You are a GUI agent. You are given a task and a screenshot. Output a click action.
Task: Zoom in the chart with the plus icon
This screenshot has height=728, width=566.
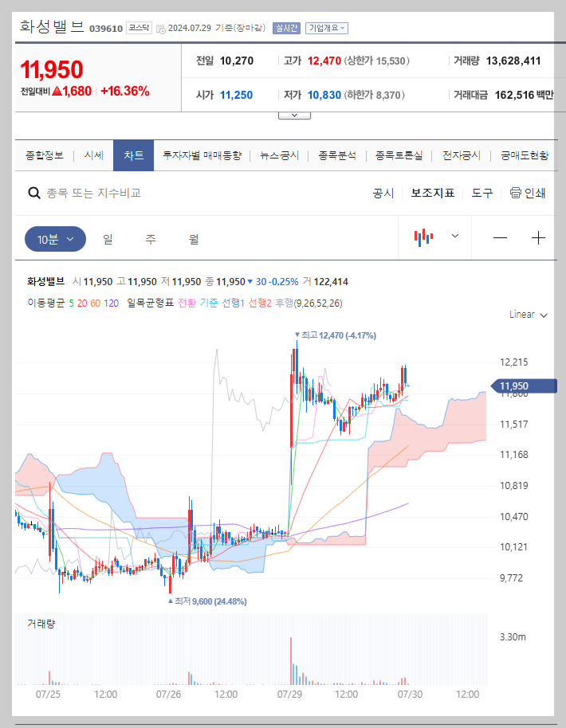538,238
